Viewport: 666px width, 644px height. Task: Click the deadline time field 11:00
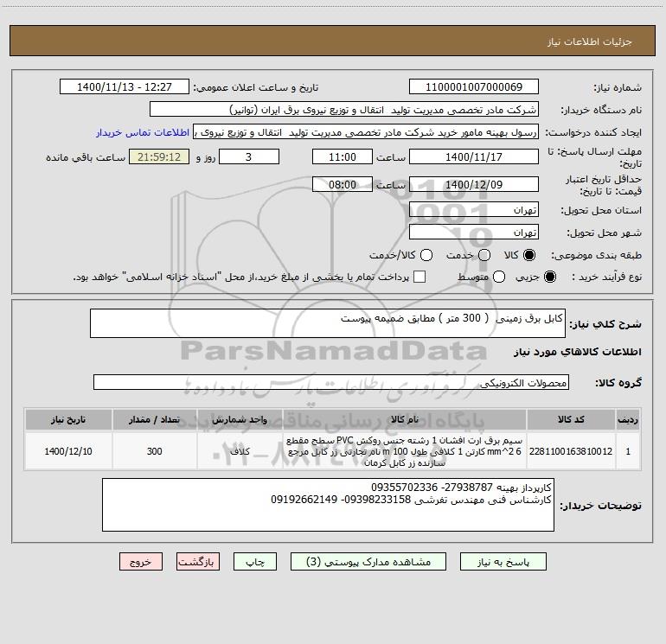[343, 156]
